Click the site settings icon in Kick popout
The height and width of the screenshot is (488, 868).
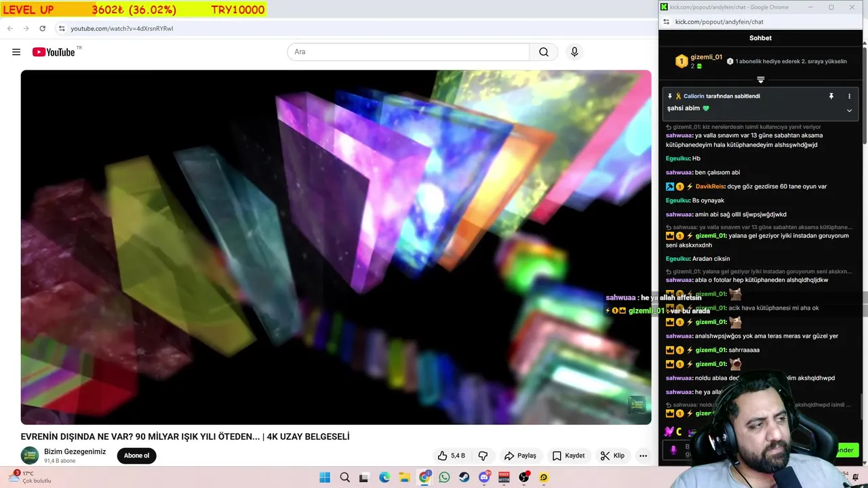point(666,22)
